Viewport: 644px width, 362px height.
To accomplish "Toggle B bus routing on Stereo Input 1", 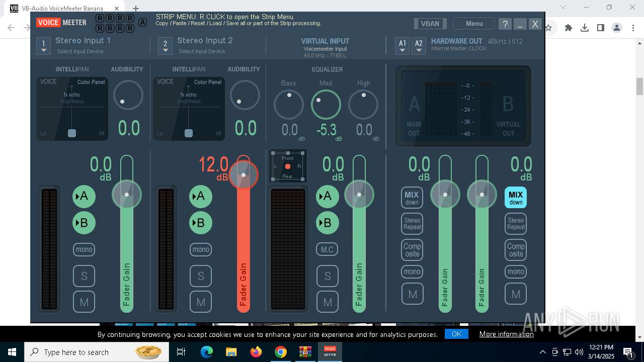I will [84, 223].
